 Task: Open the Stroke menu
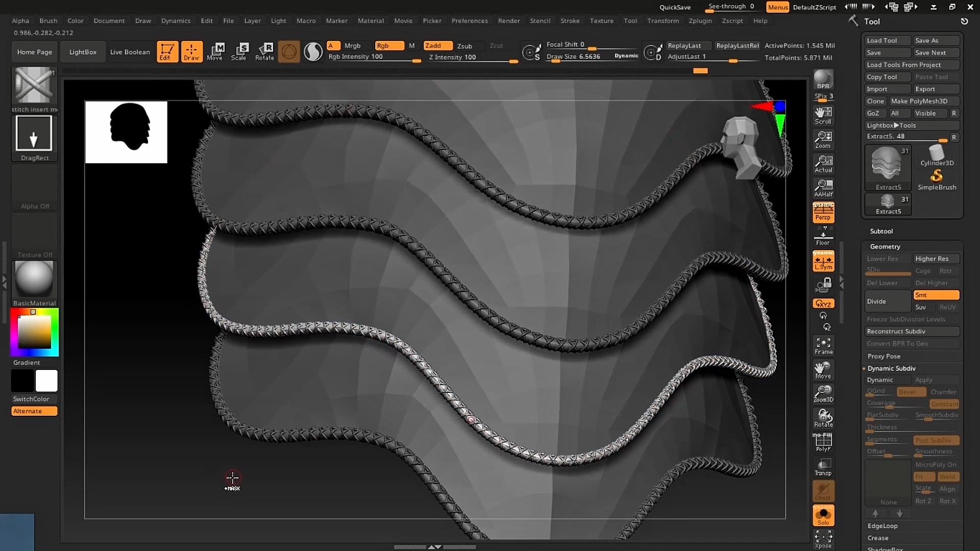(x=570, y=20)
